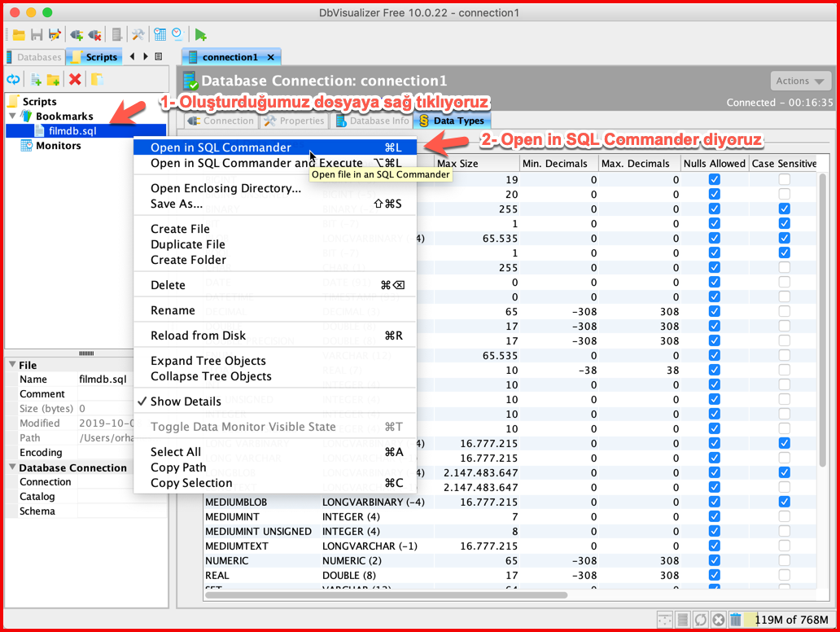Select Open Enclosing Directory menu entry

coord(274,188)
